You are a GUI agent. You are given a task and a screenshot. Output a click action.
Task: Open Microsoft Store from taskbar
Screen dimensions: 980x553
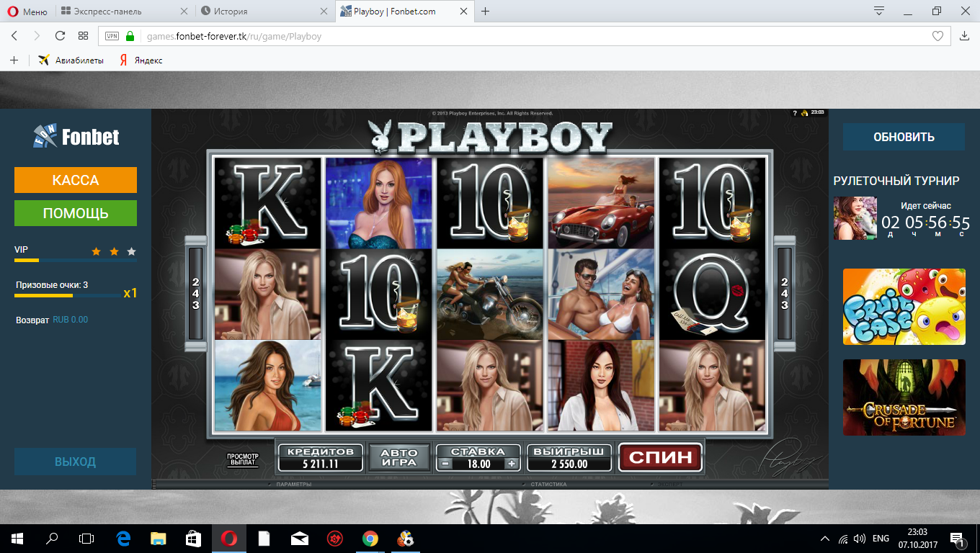(193, 538)
